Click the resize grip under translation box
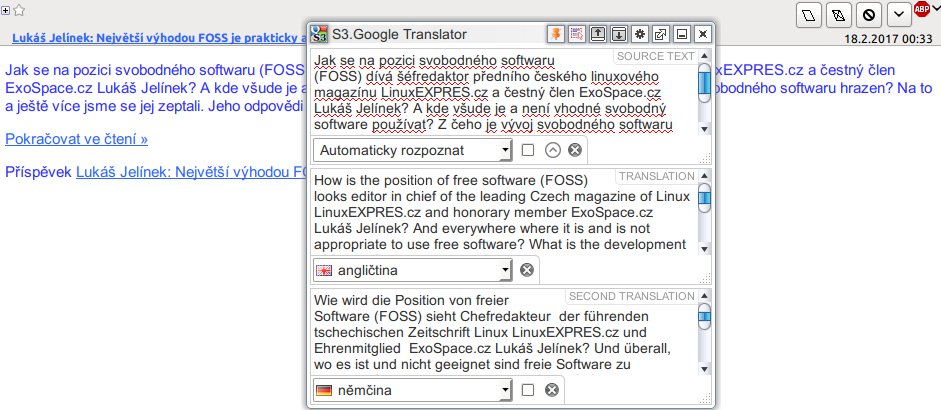 [x=706, y=278]
